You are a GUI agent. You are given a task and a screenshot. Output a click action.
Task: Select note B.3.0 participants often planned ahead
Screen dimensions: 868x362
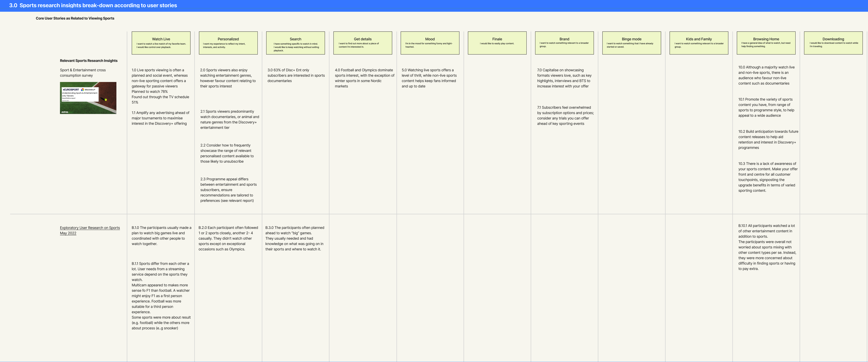tap(295, 239)
